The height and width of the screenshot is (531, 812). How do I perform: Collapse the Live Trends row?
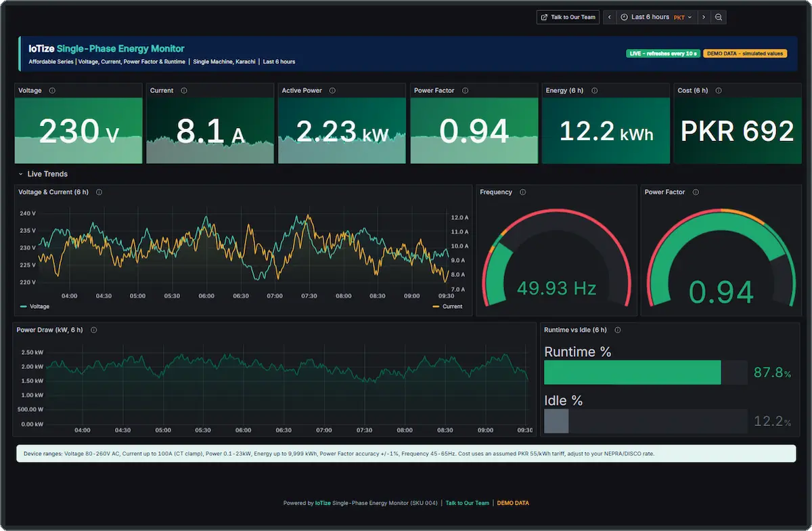click(21, 174)
